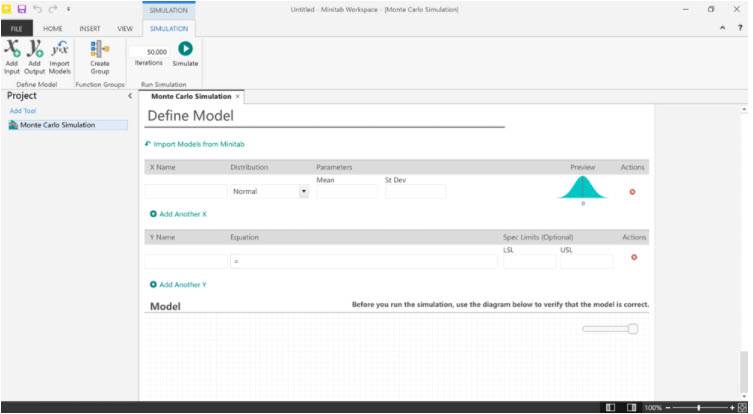Click the X Name input field
This screenshot has height=414, width=753.
point(186,192)
